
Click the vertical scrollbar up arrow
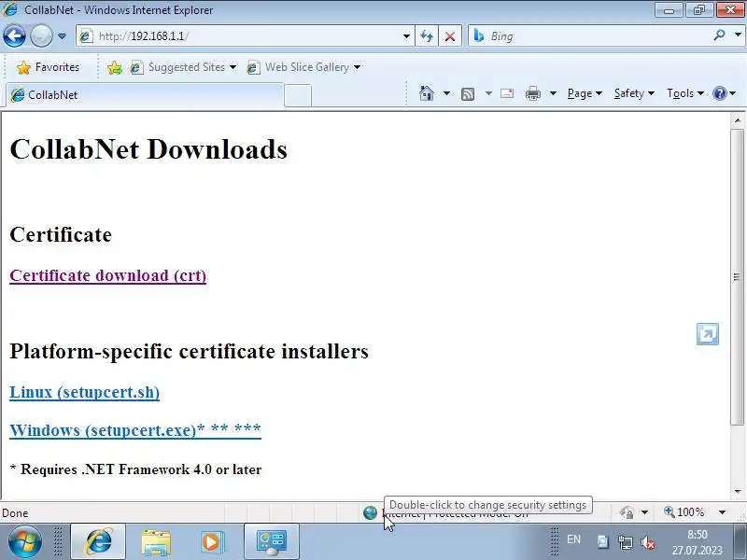[x=738, y=120]
